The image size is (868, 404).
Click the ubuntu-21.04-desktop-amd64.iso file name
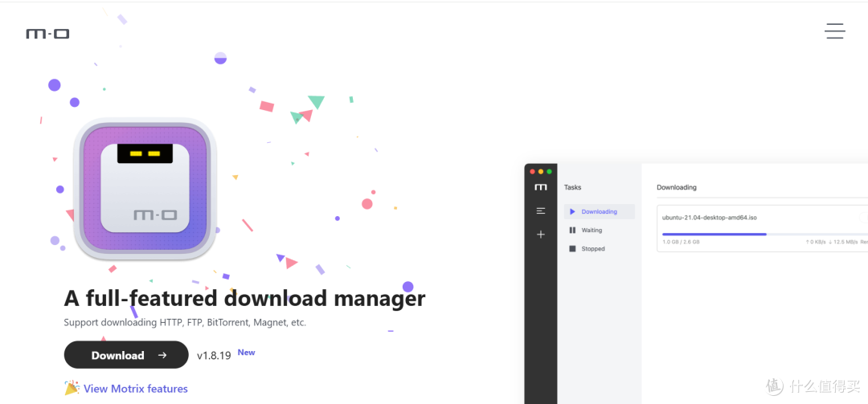pos(709,218)
